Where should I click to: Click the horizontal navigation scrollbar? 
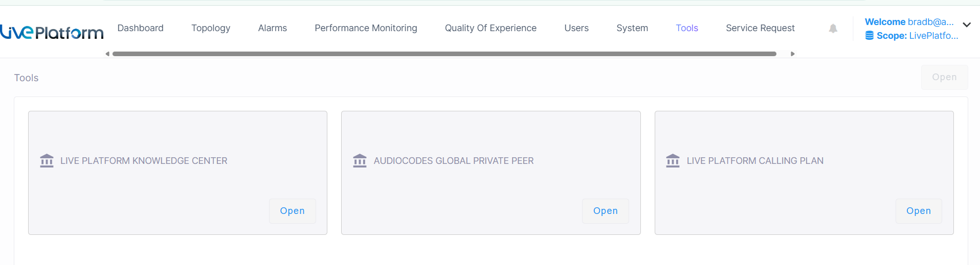coord(444,54)
